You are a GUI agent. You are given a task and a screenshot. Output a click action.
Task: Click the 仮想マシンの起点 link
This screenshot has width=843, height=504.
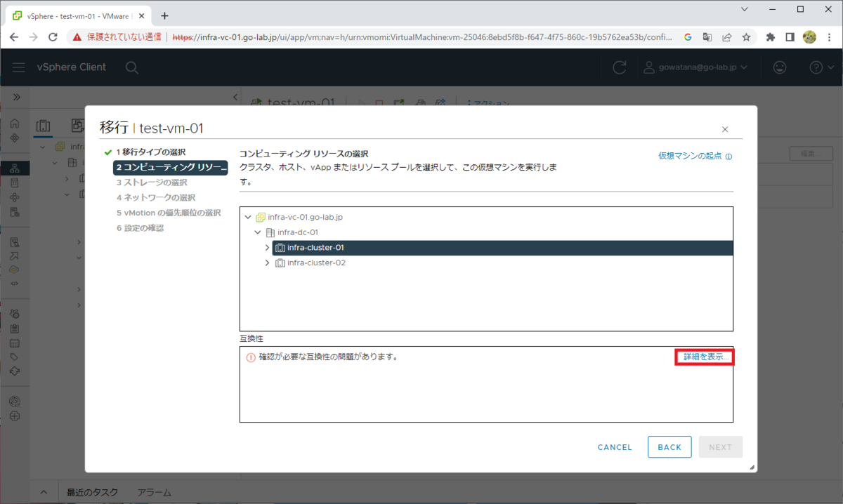click(690, 157)
